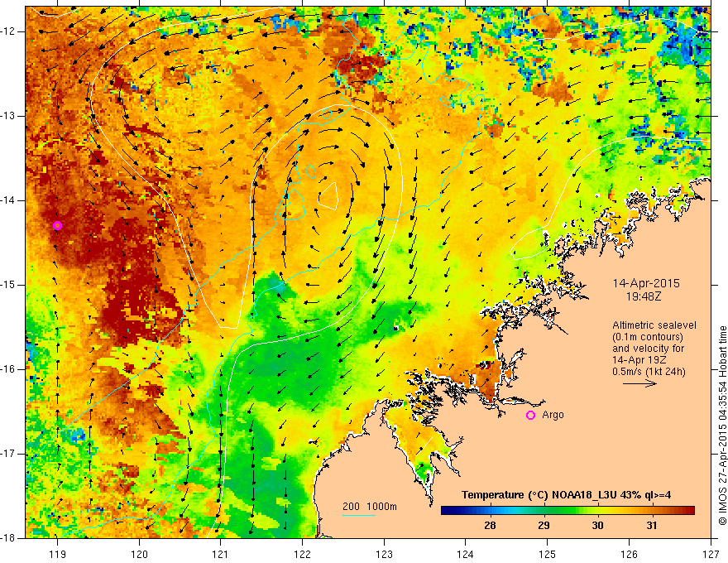Click the temperature color bar
Image resolution: width=728 pixels, height=563 pixels.
pos(568,511)
